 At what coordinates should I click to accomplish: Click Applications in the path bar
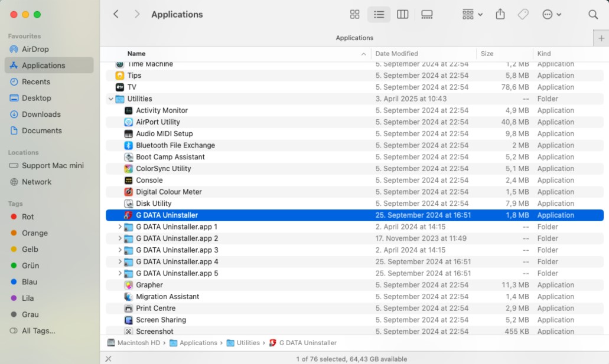click(x=193, y=343)
